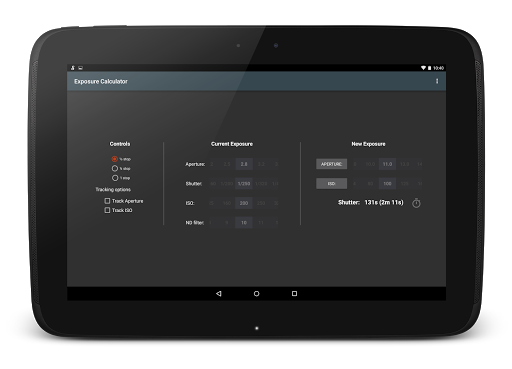The height and width of the screenshot is (369, 512).
Task: Tap the battery status icon
Action: pyautogui.click(x=430, y=68)
